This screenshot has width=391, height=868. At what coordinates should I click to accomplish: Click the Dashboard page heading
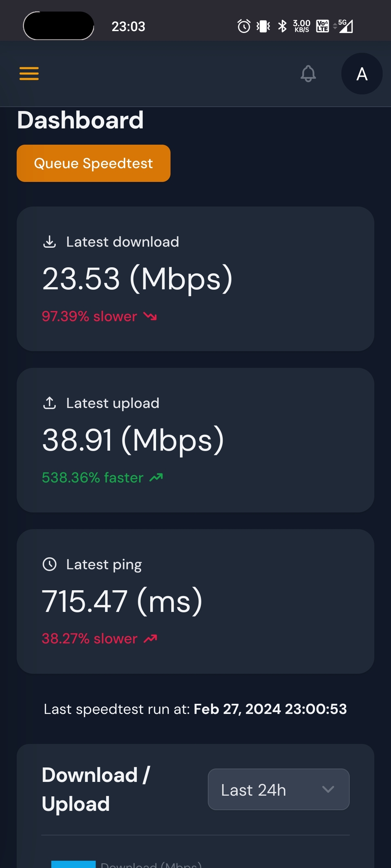(x=80, y=120)
